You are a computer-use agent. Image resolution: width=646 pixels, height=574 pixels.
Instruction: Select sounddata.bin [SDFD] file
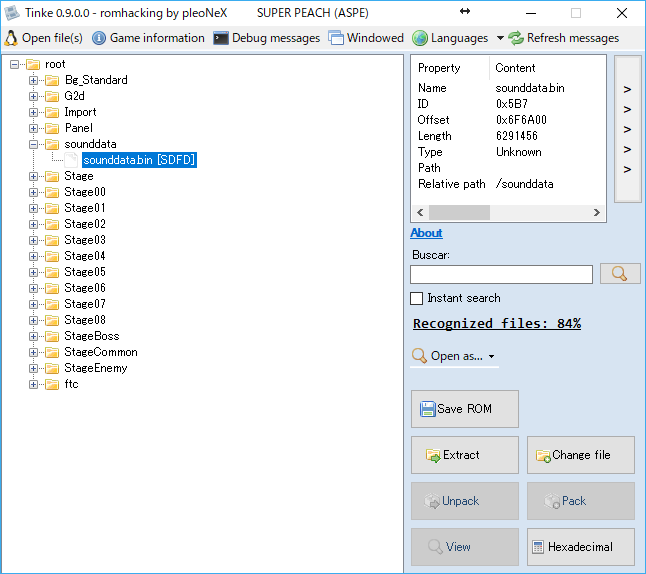tap(139, 160)
